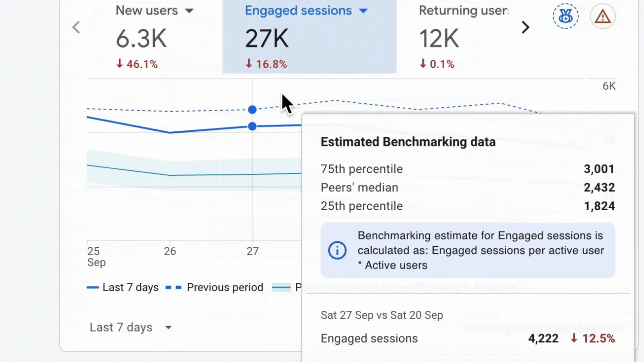644x362 pixels.
Task: Click the red decrease arrow under Engaged sessions
Action: [x=249, y=64]
